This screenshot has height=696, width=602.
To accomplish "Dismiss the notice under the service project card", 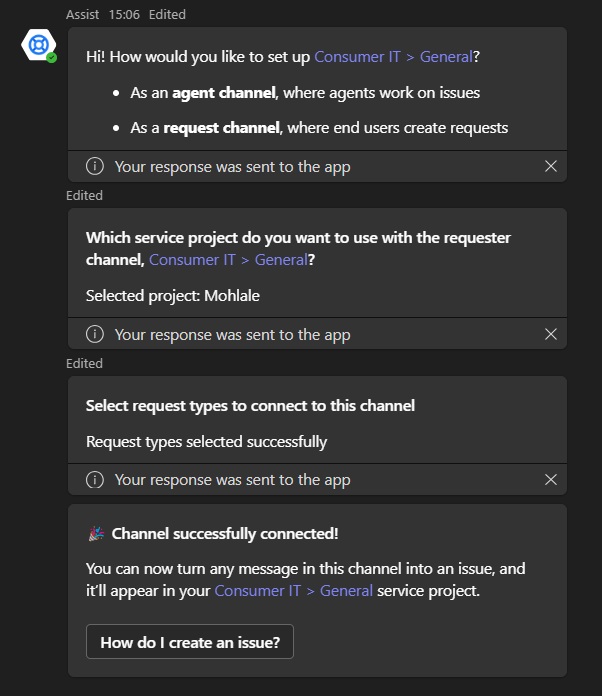I will coord(550,335).
